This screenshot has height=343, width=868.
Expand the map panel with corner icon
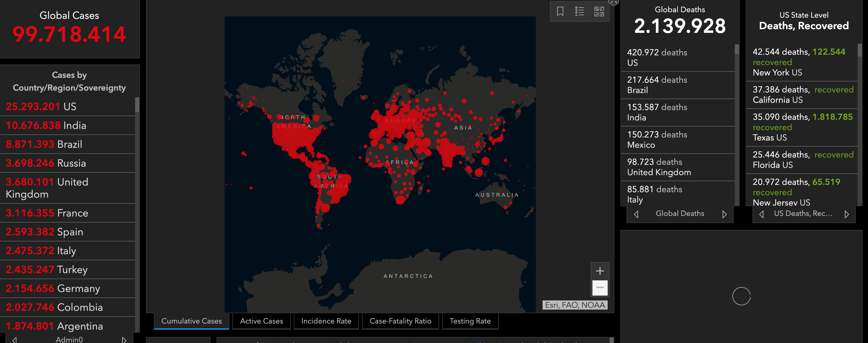(x=614, y=2)
